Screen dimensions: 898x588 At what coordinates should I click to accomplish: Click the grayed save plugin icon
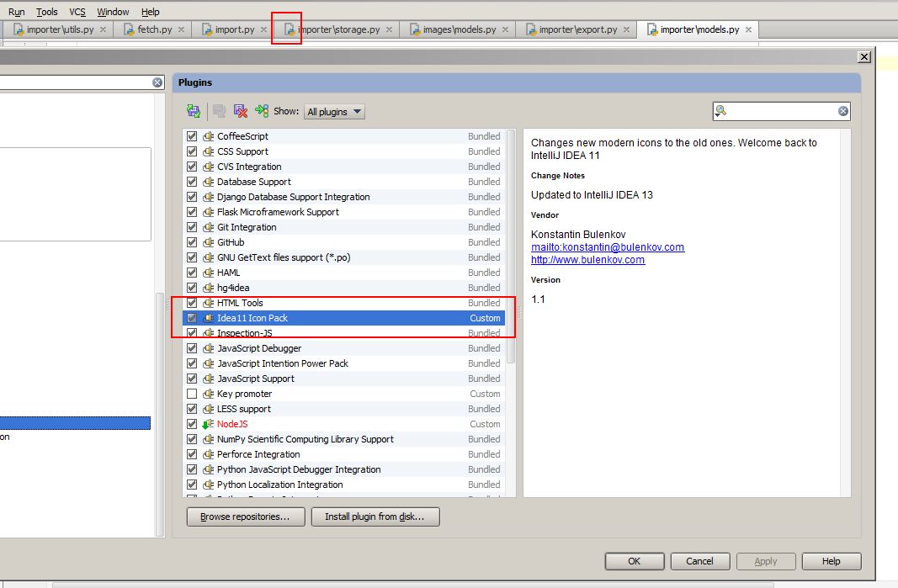(x=217, y=110)
